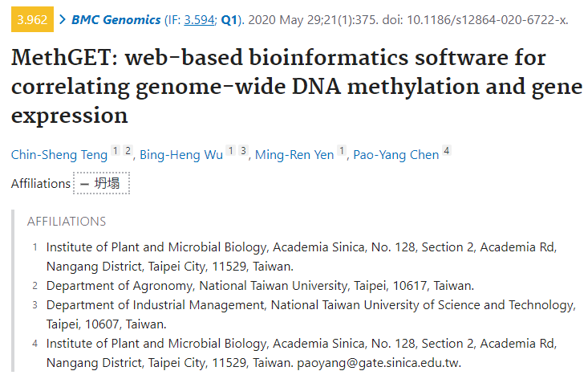Click the Q1 quartile label
Viewport: 588px width, 375px height.
coord(229,19)
